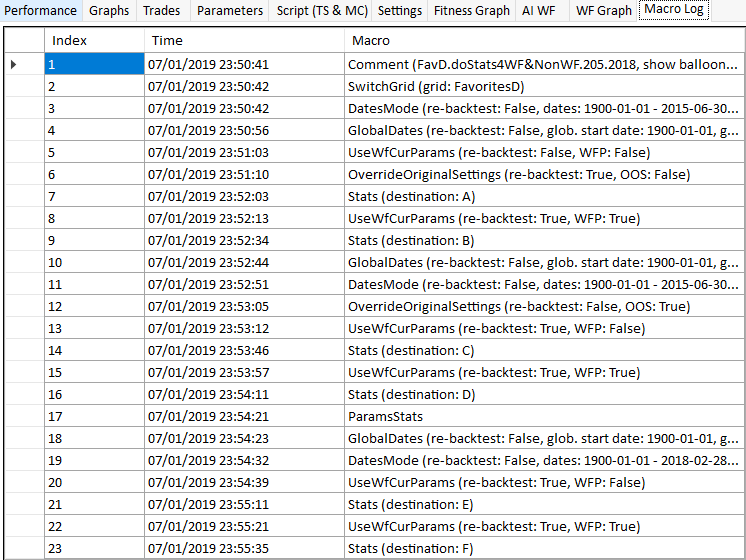This screenshot has height=560, width=746.
Task: Select the Trades tab
Action: point(162,11)
